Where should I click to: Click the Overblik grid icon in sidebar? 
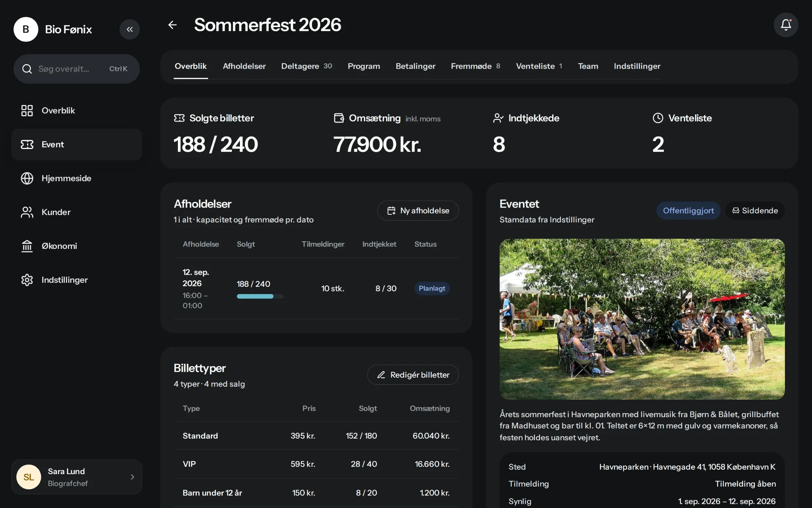(x=27, y=110)
